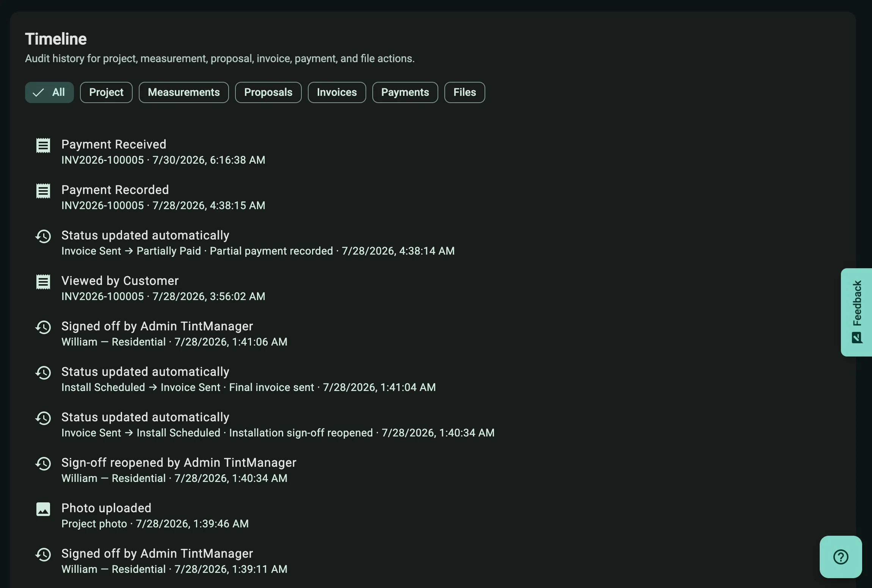The height and width of the screenshot is (588, 872).
Task: Click the William — Residential 1:41:06 AM line
Action: (x=174, y=342)
